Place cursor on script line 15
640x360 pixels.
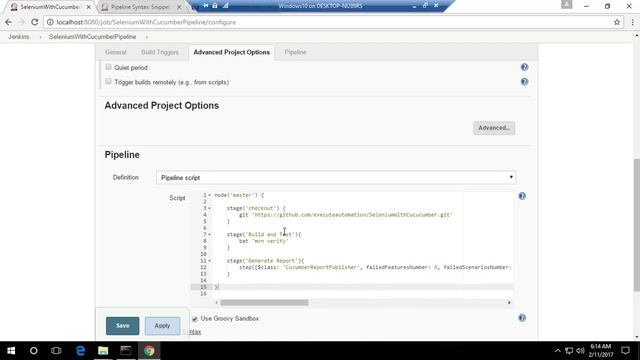363,287
